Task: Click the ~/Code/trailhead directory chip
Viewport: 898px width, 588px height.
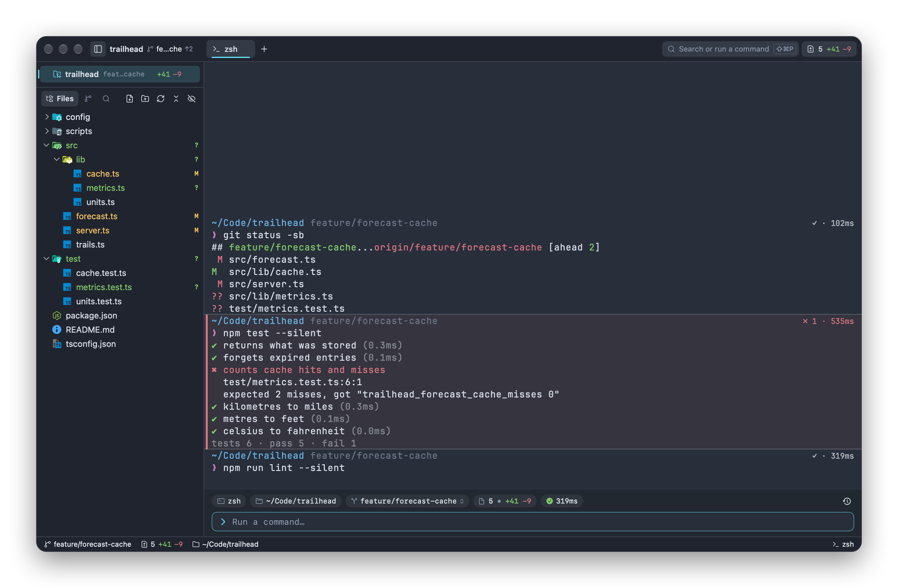Action: (x=296, y=501)
